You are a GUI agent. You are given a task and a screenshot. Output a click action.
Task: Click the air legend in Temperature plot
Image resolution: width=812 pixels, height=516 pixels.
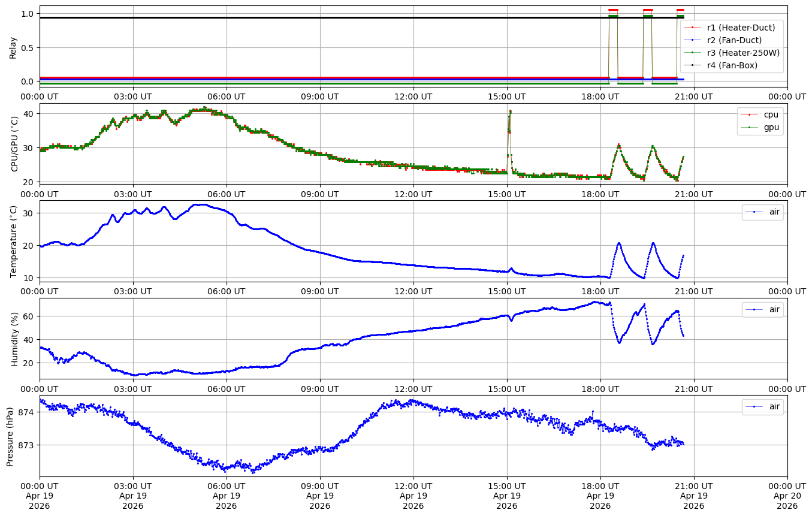[774, 212]
